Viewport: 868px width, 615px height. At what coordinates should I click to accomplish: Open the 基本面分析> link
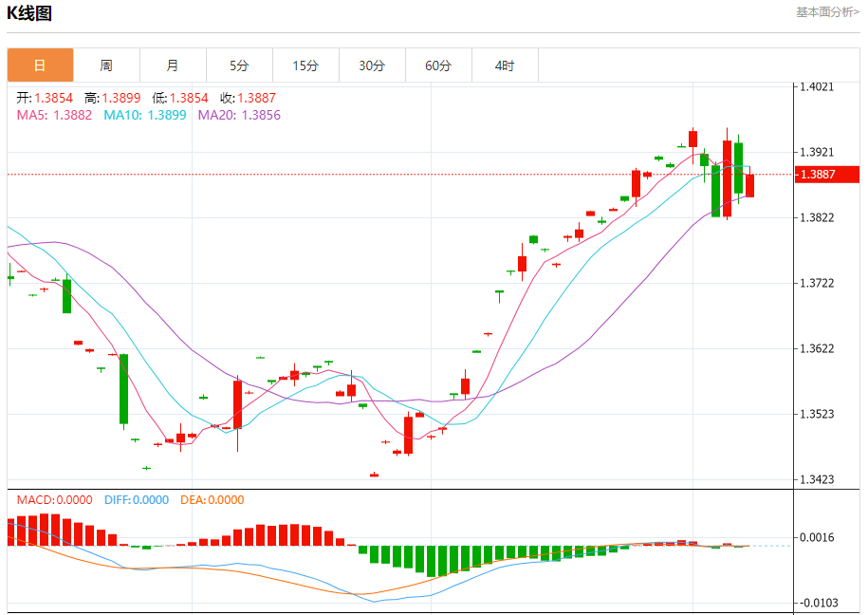coord(827,12)
